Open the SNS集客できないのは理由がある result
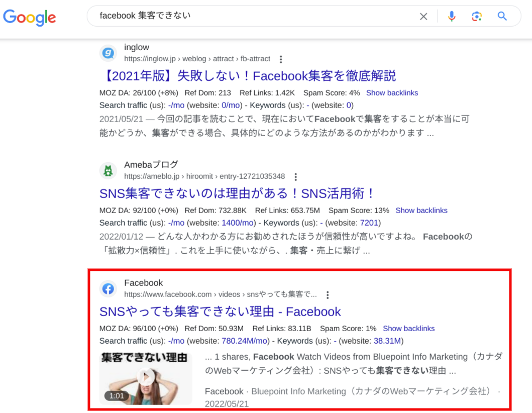Screen dimensions: 532x413 pyautogui.click(x=237, y=193)
